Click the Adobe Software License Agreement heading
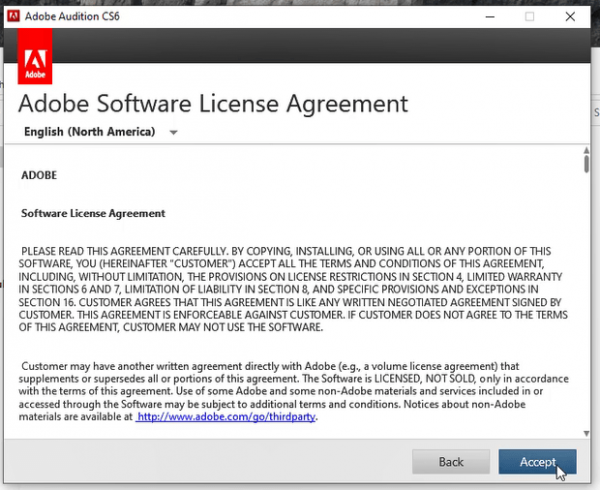This screenshot has height=490, width=600. click(213, 104)
